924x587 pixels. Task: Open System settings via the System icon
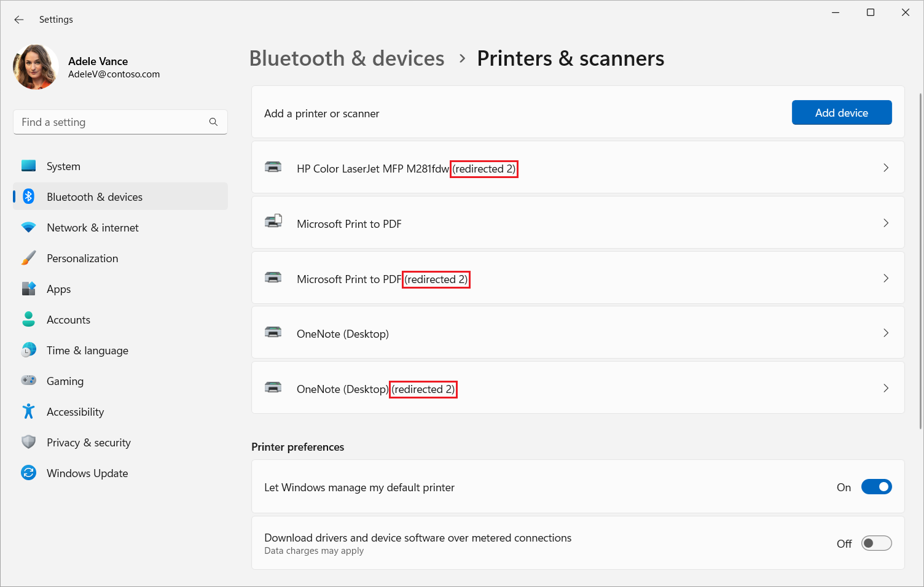point(29,166)
